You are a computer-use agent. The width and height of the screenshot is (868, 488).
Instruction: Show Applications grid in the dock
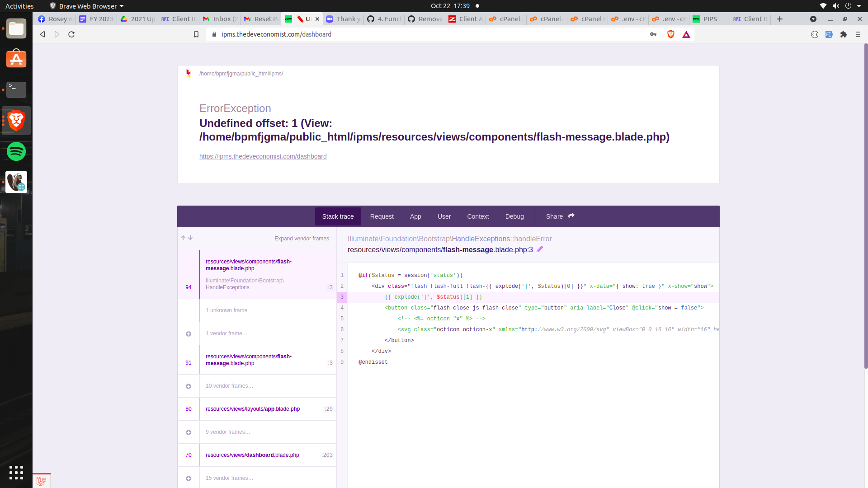point(16,472)
